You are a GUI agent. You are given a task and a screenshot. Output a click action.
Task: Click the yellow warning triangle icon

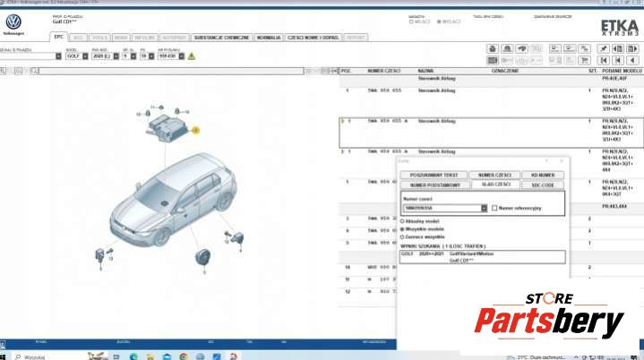coord(191,56)
